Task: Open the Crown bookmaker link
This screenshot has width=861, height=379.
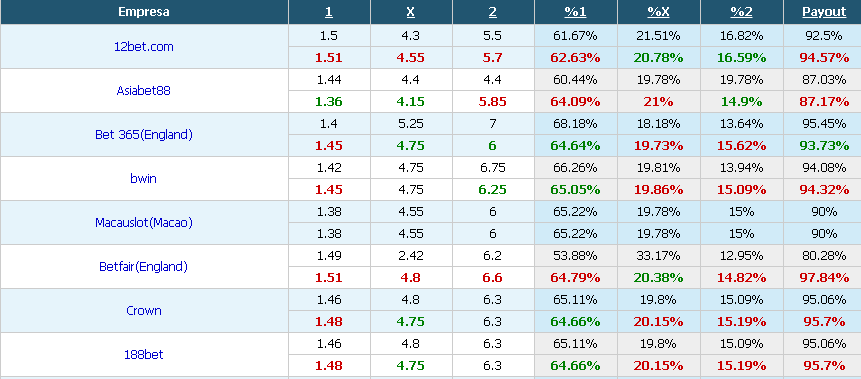Action: [143, 310]
